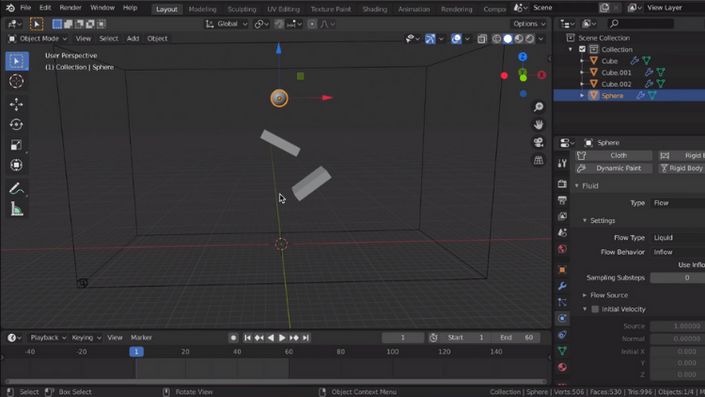Screen dimensions: 705x397
Task: Toggle the Collection visibility checkbox
Action: 582,49
